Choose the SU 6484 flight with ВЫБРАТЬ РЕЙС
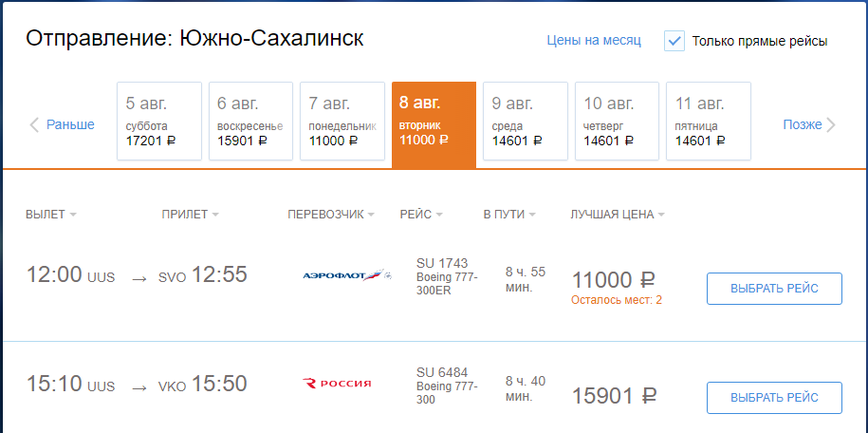This screenshot has height=433, width=868. [774, 398]
